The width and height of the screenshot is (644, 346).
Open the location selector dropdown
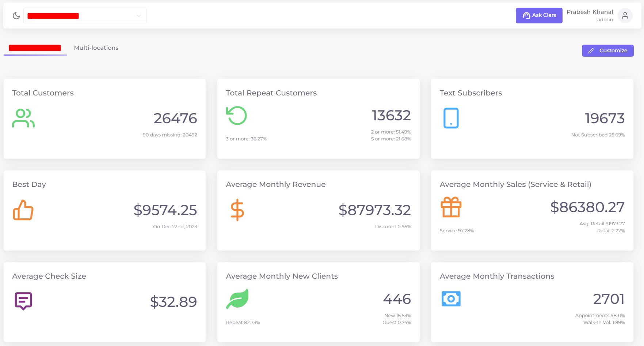(x=85, y=15)
